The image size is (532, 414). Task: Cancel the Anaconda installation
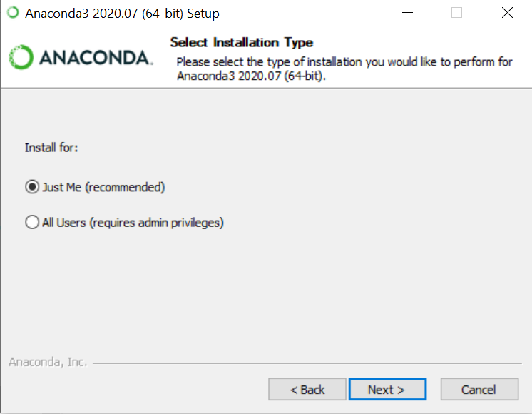pos(479,389)
